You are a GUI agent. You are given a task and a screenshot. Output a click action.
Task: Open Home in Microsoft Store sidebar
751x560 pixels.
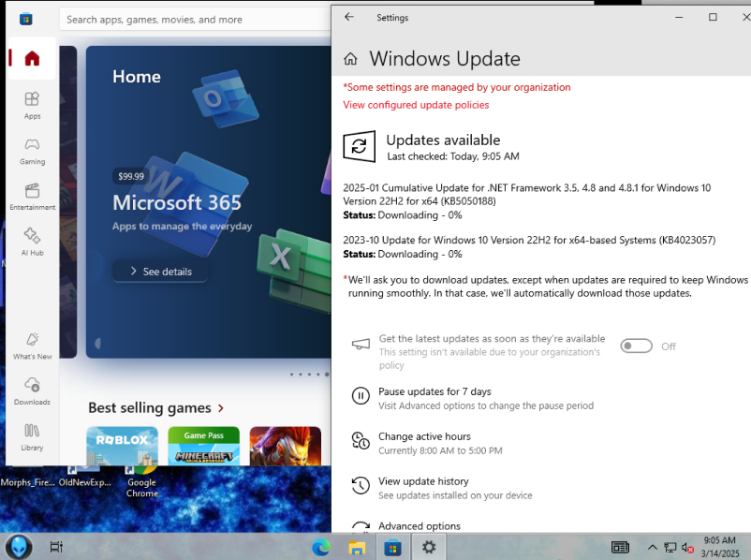pyautogui.click(x=32, y=58)
